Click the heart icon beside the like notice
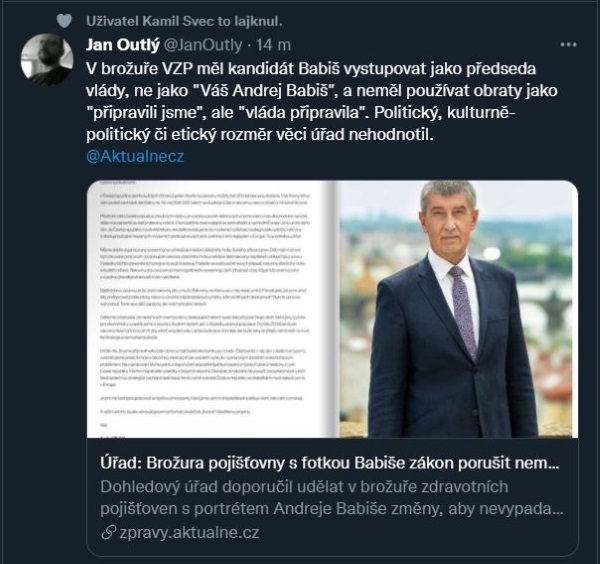This screenshot has height=564, width=600. coord(64,21)
